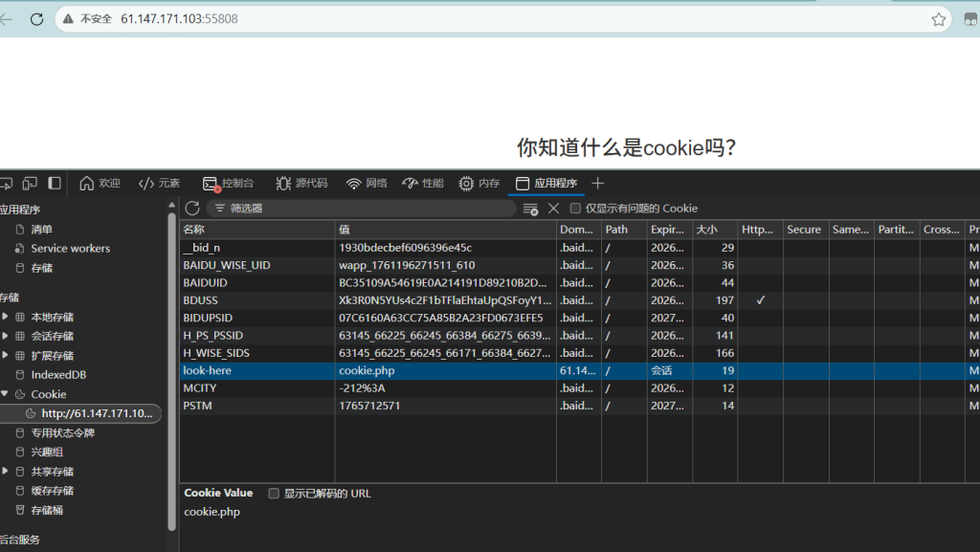Image resolution: width=980 pixels, height=552 pixels.
Task: Open the 网络 tab
Action: tap(367, 183)
